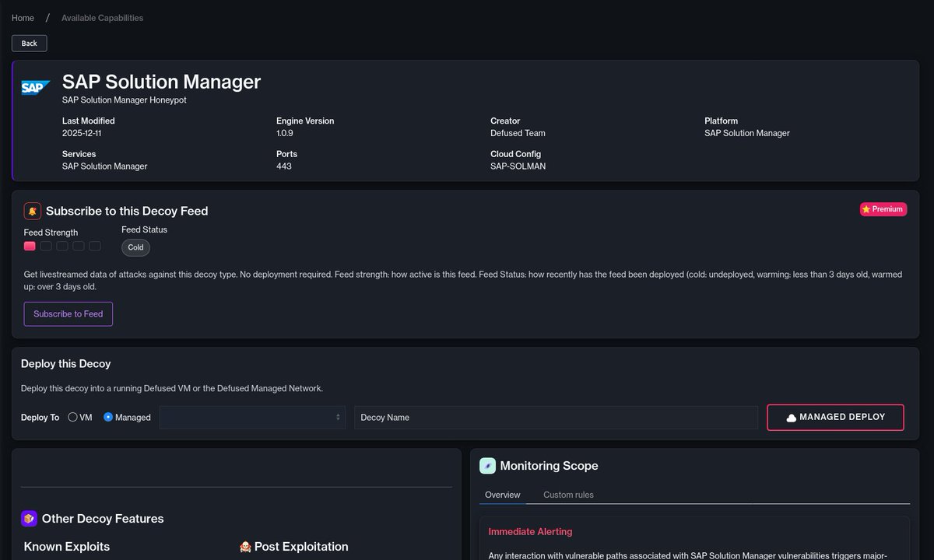
Task: Click the Known Exploits heading
Action: coord(67,547)
